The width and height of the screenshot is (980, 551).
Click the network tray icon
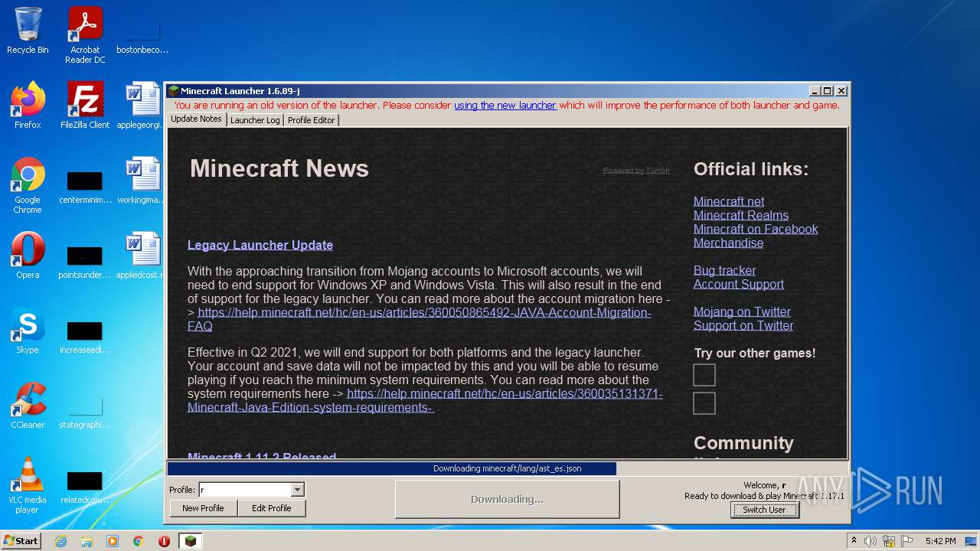click(x=889, y=541)
